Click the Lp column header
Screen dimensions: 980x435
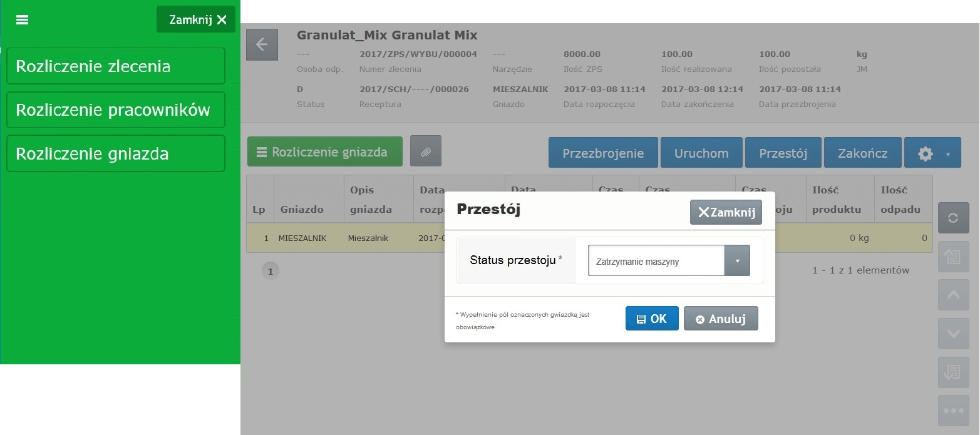coord(260,199)
